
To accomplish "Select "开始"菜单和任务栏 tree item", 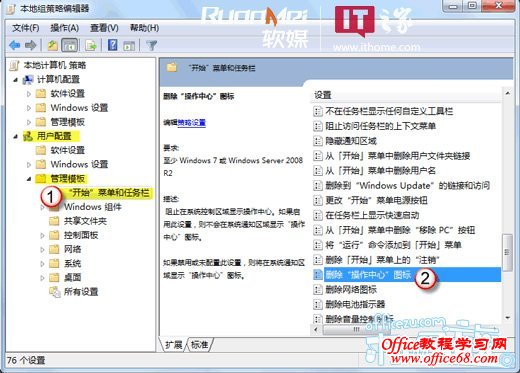I will click(x=109, y=193).
